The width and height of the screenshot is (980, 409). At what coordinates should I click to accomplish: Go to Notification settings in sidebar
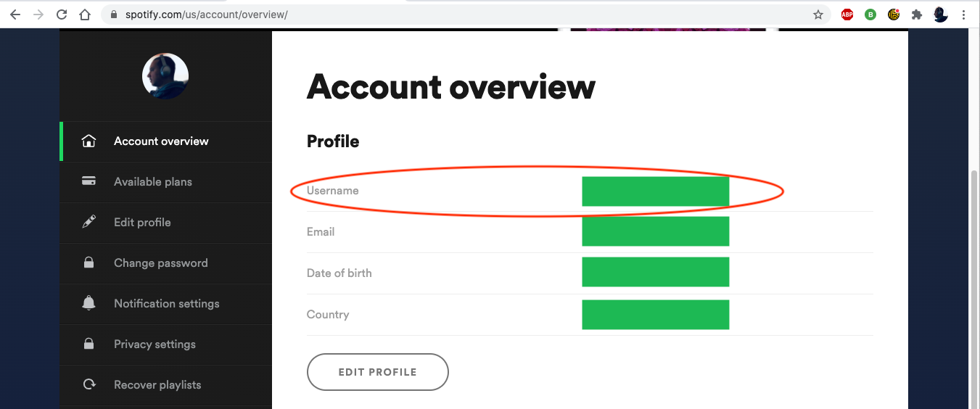click(166, 304)
